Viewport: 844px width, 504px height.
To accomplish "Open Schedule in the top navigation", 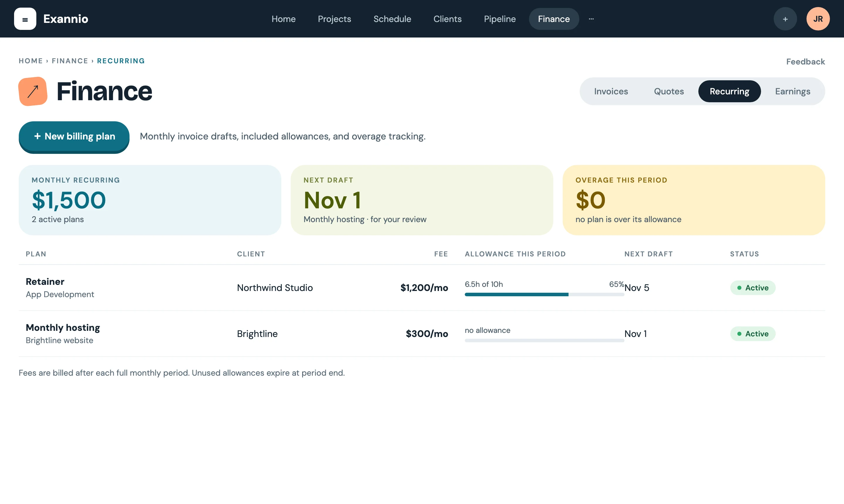I will coord(392,19).
